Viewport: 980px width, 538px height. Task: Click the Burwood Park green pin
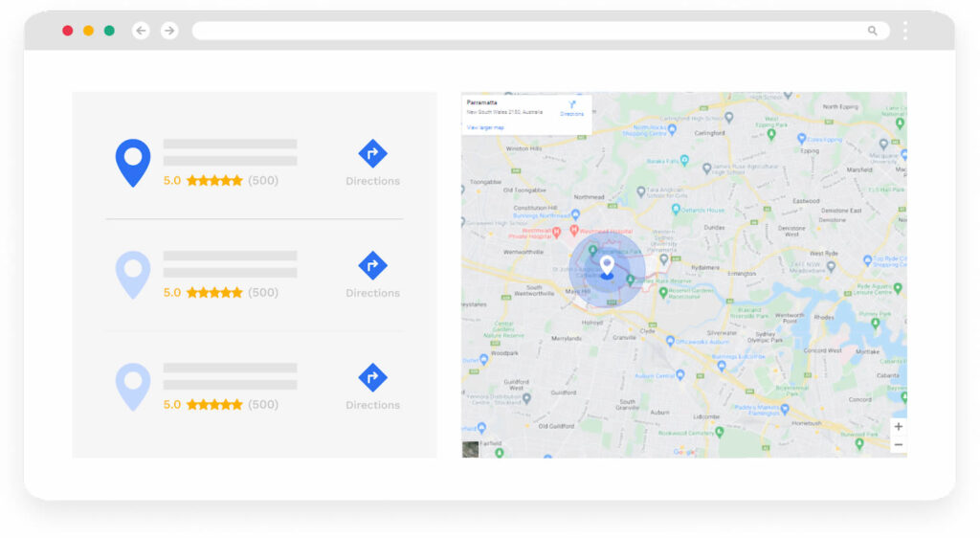point(859,443)
